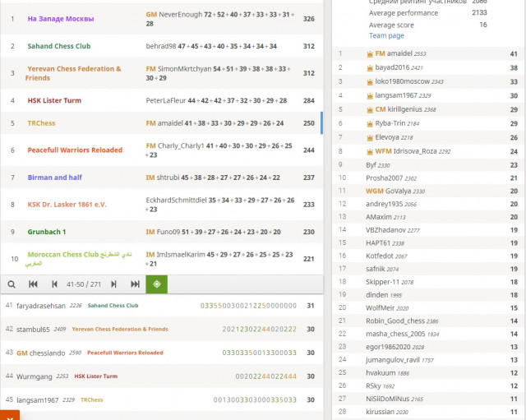The width and height of the screenshot is (526, 420).
Task: Open the Team page link
Action: tap(386, 35)
